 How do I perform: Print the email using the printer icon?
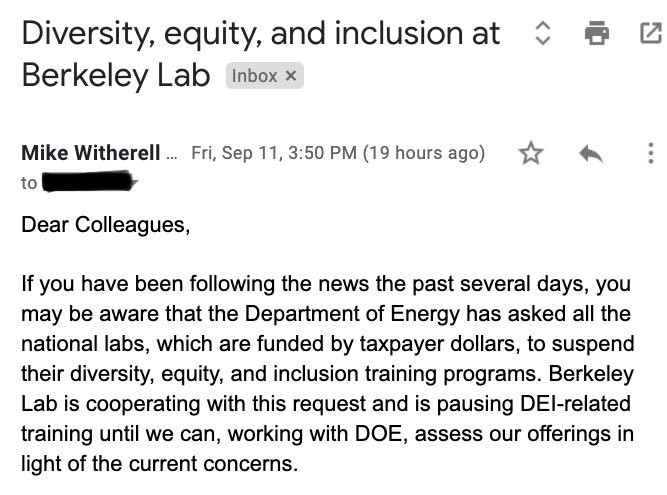pyautogui.click(x=597, y=33)
